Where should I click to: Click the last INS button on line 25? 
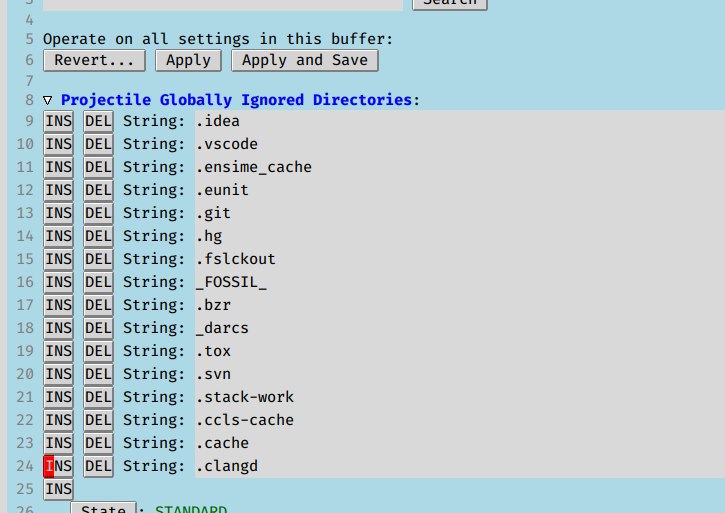58,489
